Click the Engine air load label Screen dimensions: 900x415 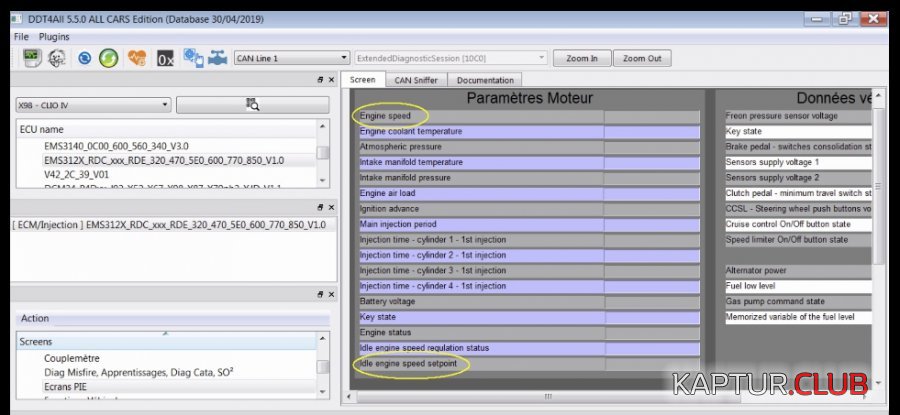tap(387, 193)
